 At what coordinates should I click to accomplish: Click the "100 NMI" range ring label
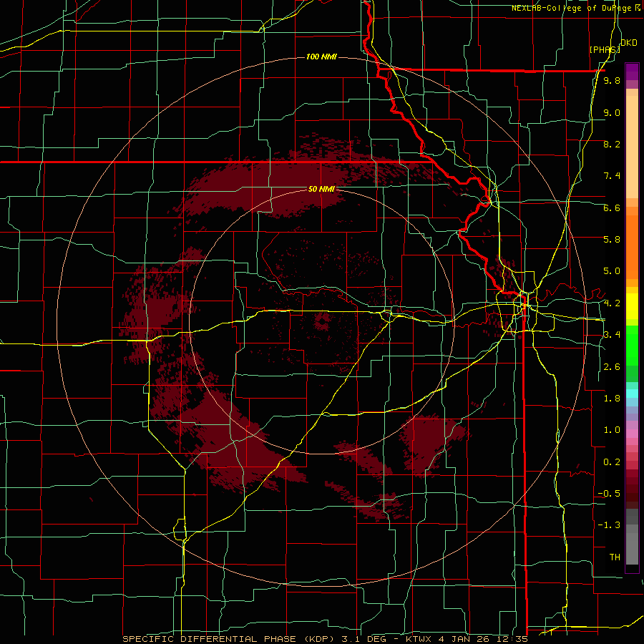pyautogui.click(x=321, y=57)
